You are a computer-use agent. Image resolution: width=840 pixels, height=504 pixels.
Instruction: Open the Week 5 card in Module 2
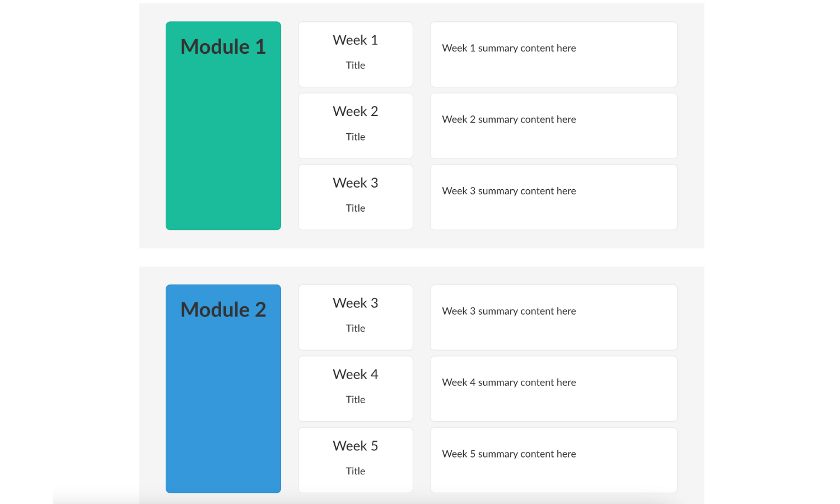pyautogui.click(x=355, y=460)
